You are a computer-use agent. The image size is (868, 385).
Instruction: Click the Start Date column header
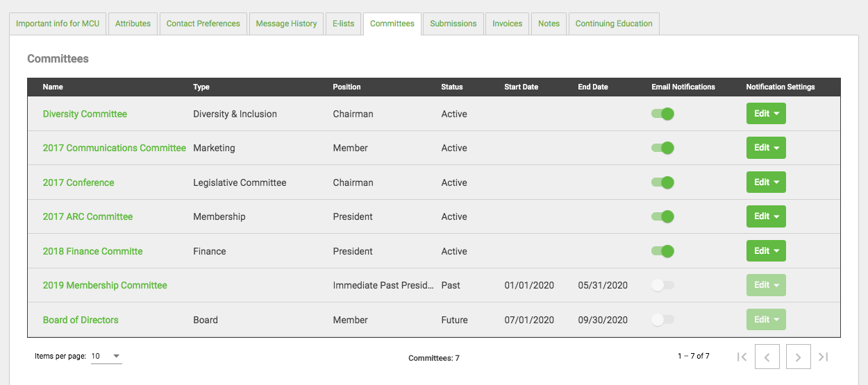pyautogui.click(x=521, y=87)
